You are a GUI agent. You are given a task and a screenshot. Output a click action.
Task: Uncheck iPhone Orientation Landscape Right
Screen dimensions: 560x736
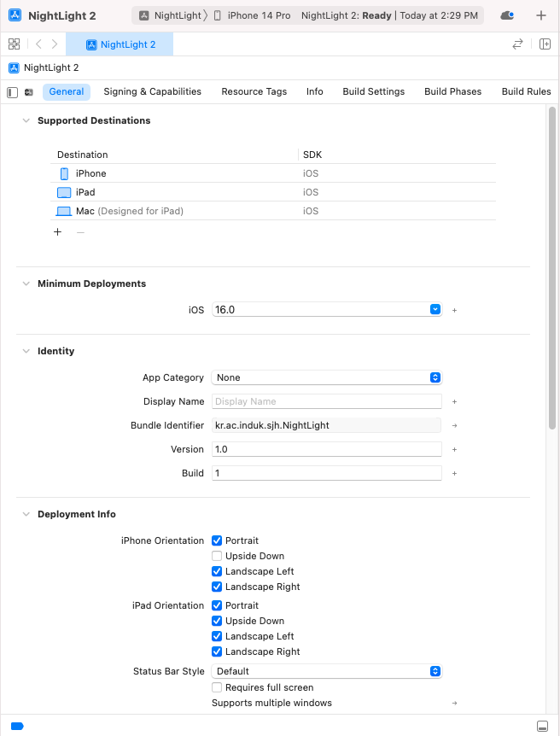217,587
